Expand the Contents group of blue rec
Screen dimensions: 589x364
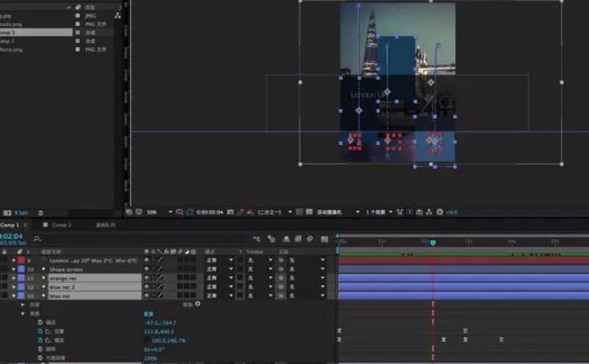click(x=23, y=304)
